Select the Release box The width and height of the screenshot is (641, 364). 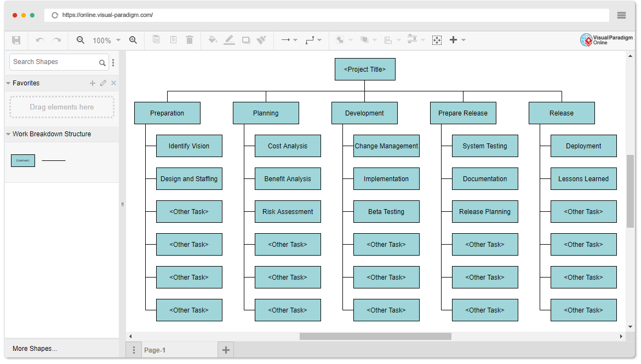click(x=562, y=113)
